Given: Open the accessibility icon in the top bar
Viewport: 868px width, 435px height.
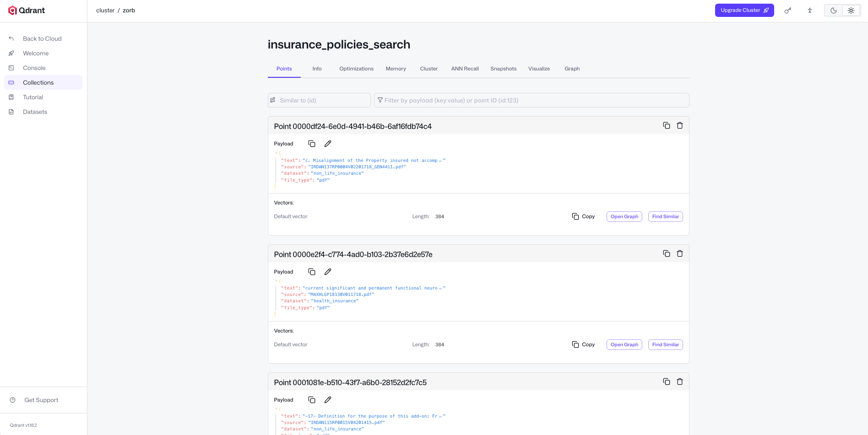Looking at the screenshot, I should click(810, 11).
